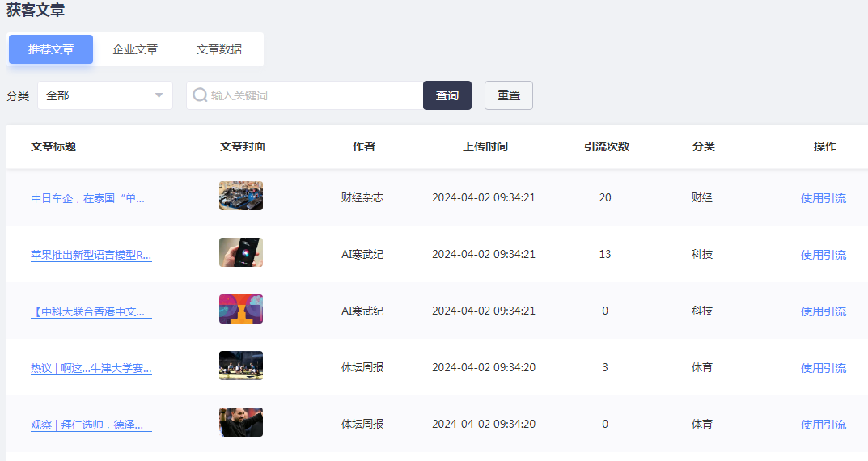Click cover thumbnail of 拜仁选帅 article
Screen dimensions: 868x461
tap(241, 422)
